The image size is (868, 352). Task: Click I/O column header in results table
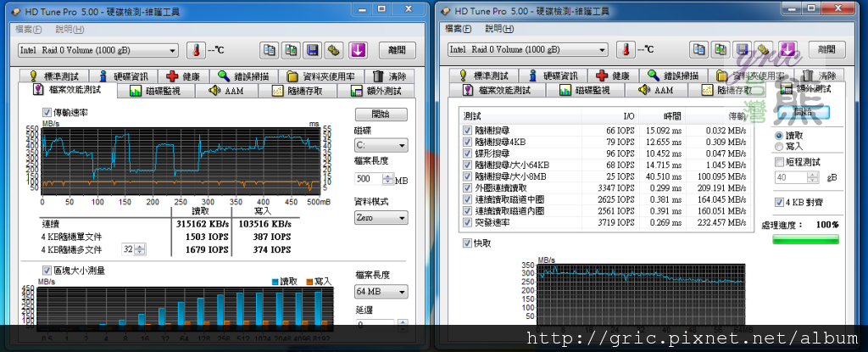tap(609, 116)
